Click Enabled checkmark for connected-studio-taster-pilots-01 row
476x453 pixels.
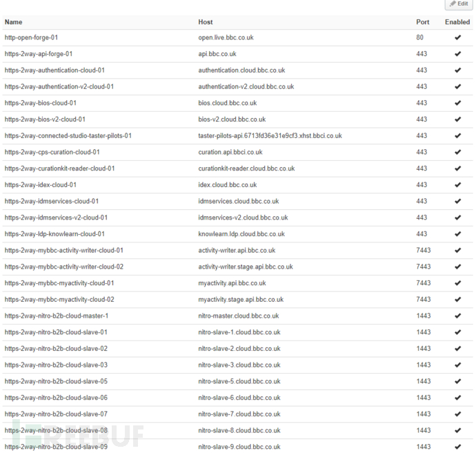tap(458, 136)
